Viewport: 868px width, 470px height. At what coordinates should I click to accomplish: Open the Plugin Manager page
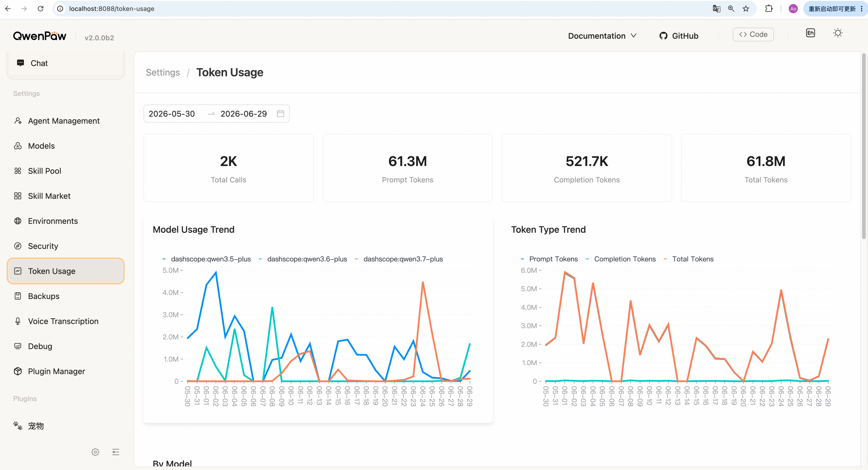(65, 371)
